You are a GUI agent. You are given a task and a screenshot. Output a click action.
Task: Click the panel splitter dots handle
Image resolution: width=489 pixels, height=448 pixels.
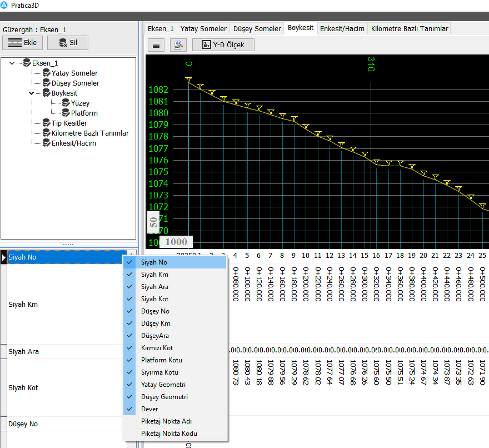click(x=68, y=245)
